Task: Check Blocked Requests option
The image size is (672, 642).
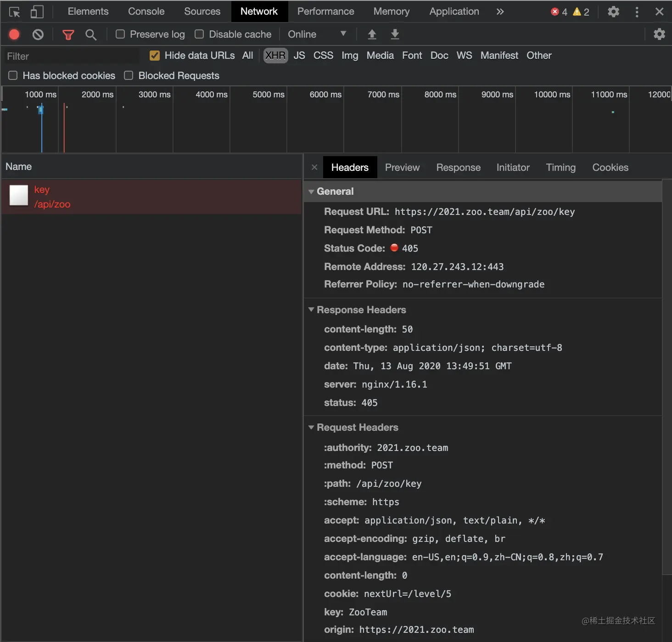Action: click(x=129, y=75)
